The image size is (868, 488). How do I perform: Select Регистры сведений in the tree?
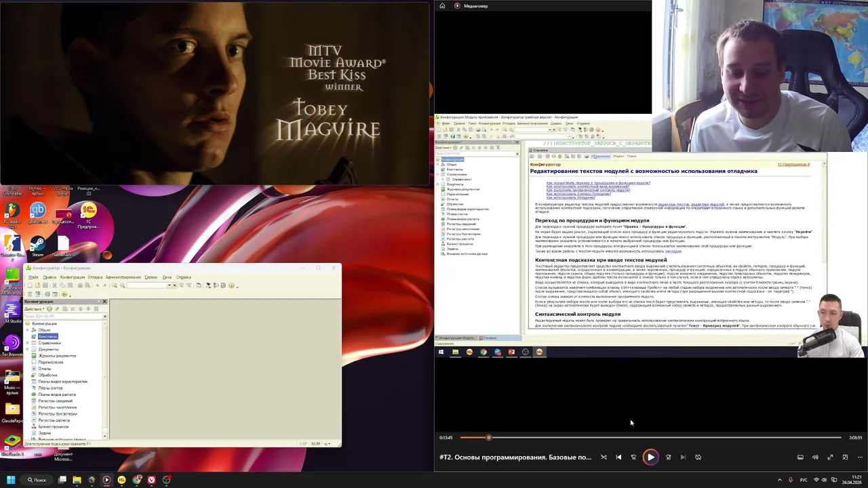coord(56,401)
